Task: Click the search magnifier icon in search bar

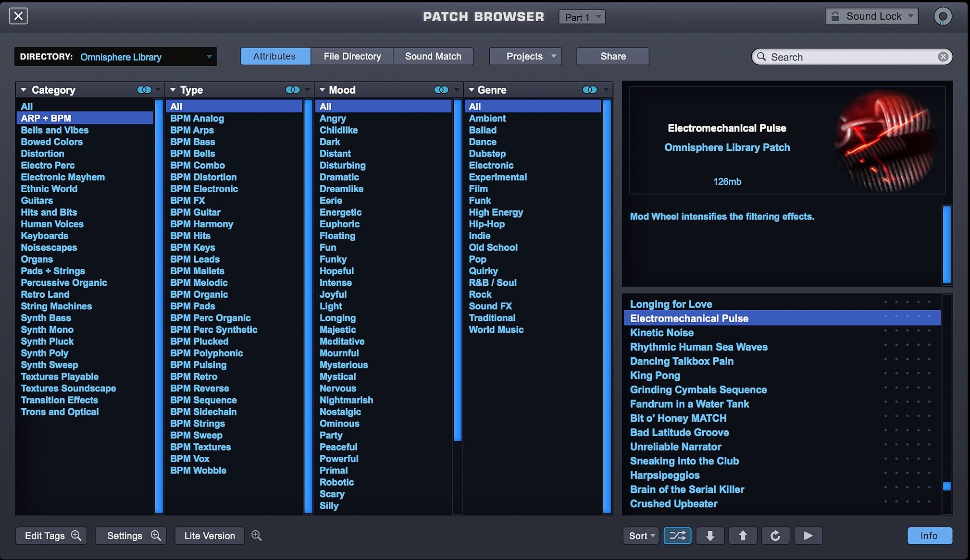Action: tap(761, 56)
